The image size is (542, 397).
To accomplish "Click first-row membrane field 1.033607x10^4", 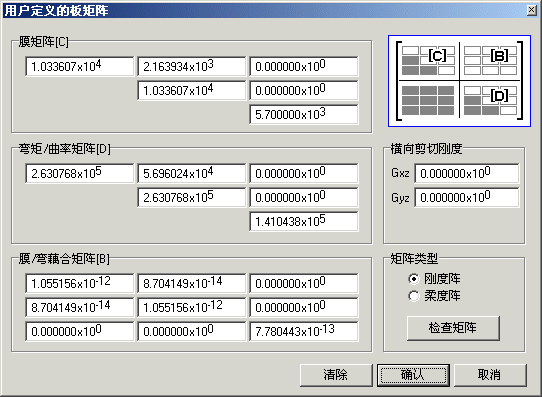I will tap(80, 66).
